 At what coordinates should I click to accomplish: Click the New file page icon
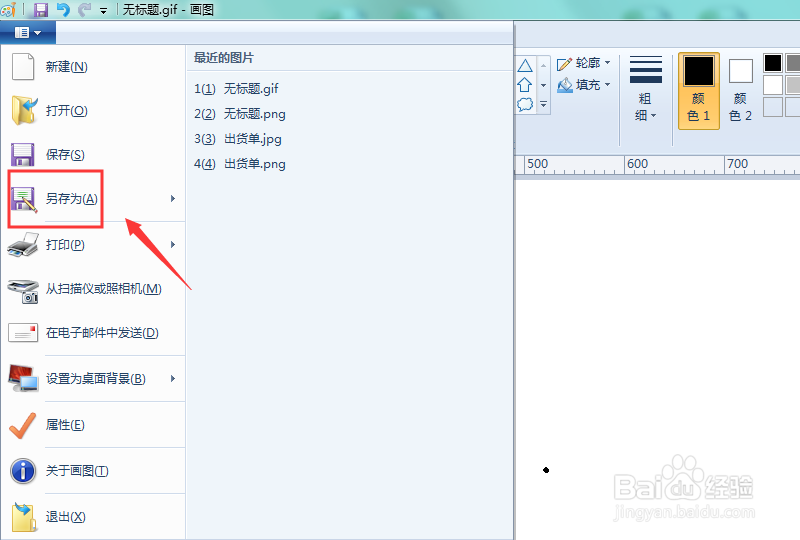coord(23,66)
